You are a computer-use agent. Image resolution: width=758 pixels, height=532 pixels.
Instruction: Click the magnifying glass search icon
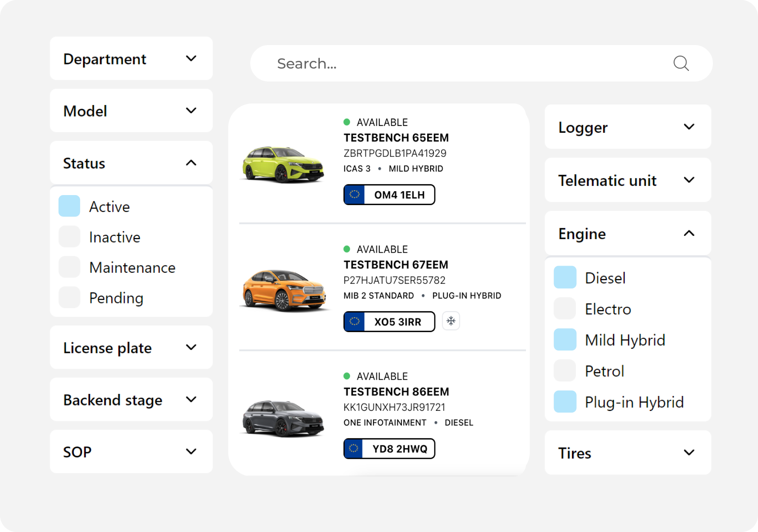[x=681, y=63]
